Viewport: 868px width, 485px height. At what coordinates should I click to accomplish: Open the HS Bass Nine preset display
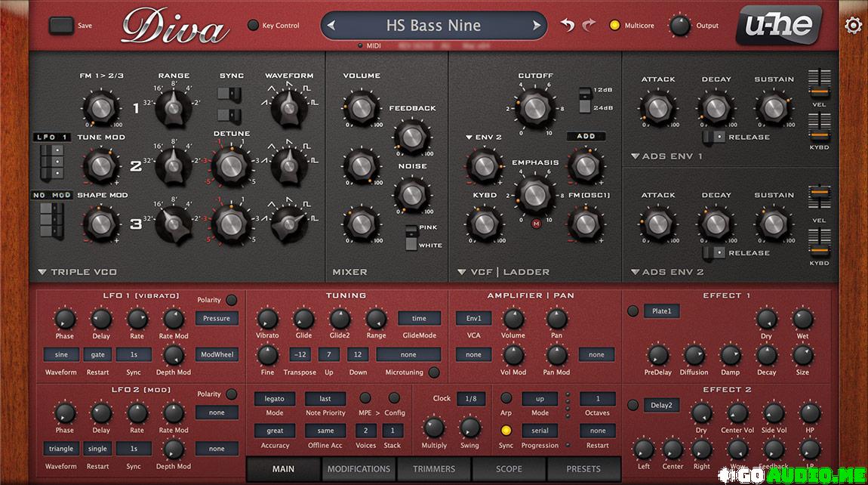point(433,25)
